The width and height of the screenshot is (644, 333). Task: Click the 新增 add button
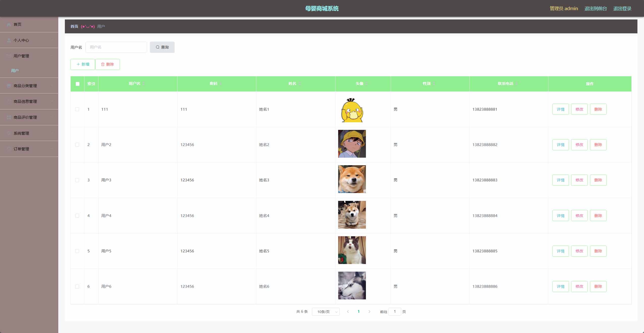[x=83, y=64]
